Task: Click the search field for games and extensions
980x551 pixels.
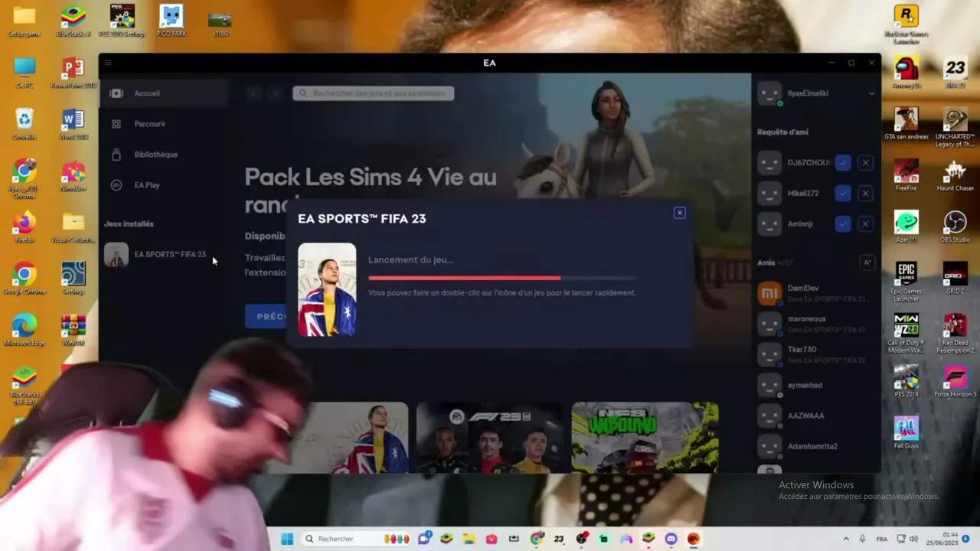Action: point(374,93)
